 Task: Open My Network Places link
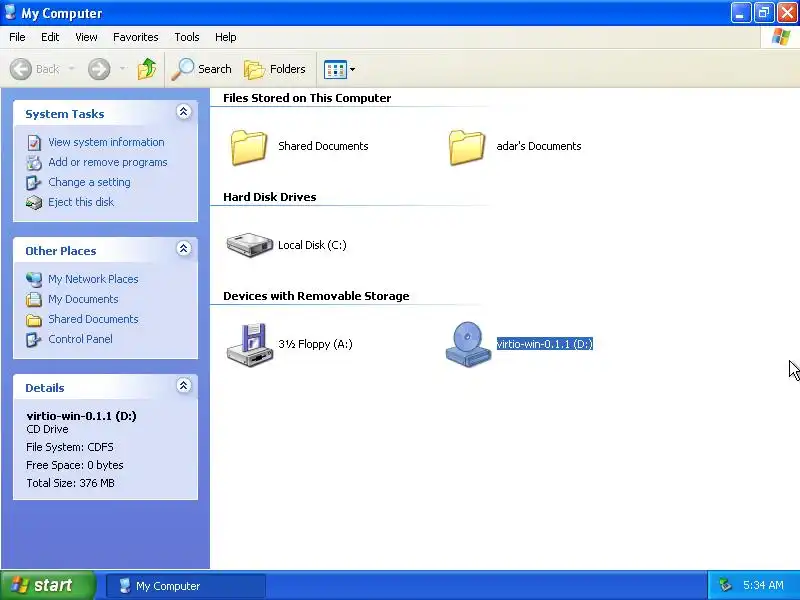[93, 279]
